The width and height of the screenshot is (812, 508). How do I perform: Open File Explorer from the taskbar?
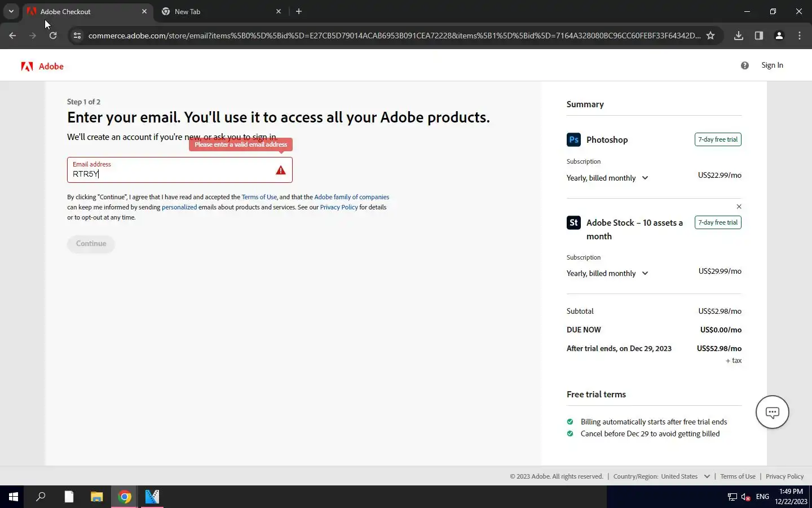point(97,497)
